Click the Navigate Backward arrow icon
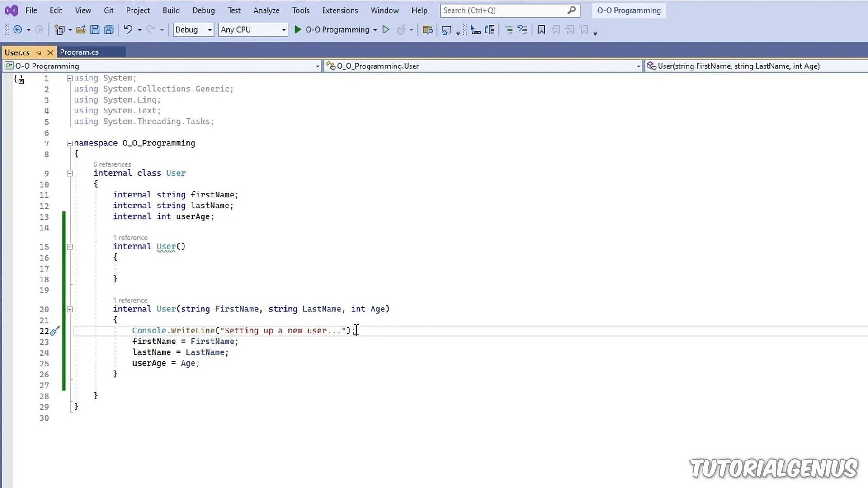Viewport: 868px width, 488px height. tap(18, 30)
